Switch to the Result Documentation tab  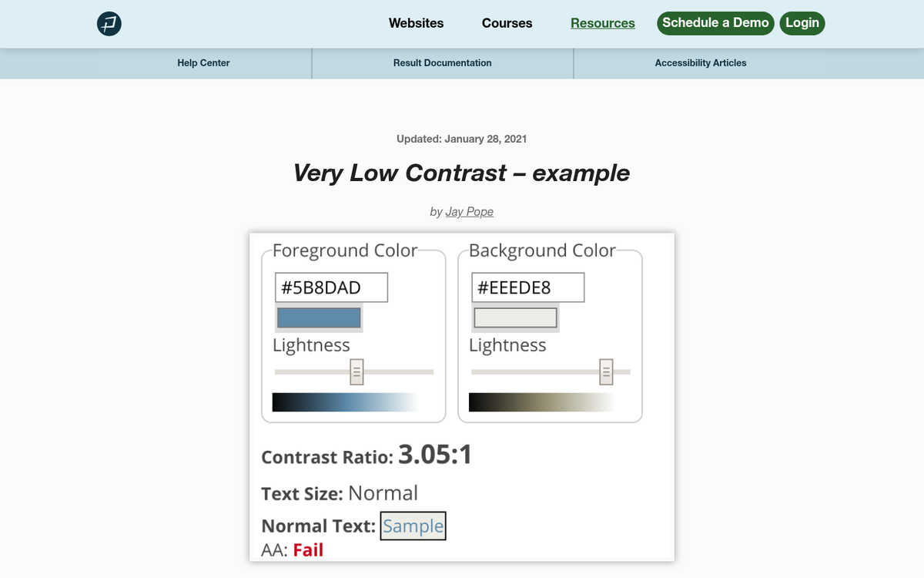[x=442, y=62]
